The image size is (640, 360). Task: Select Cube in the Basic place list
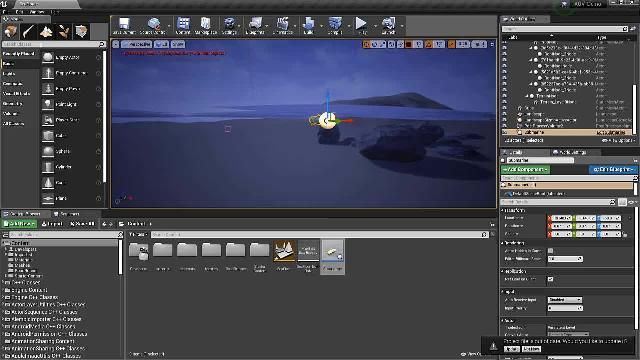[x=71, y=135]
